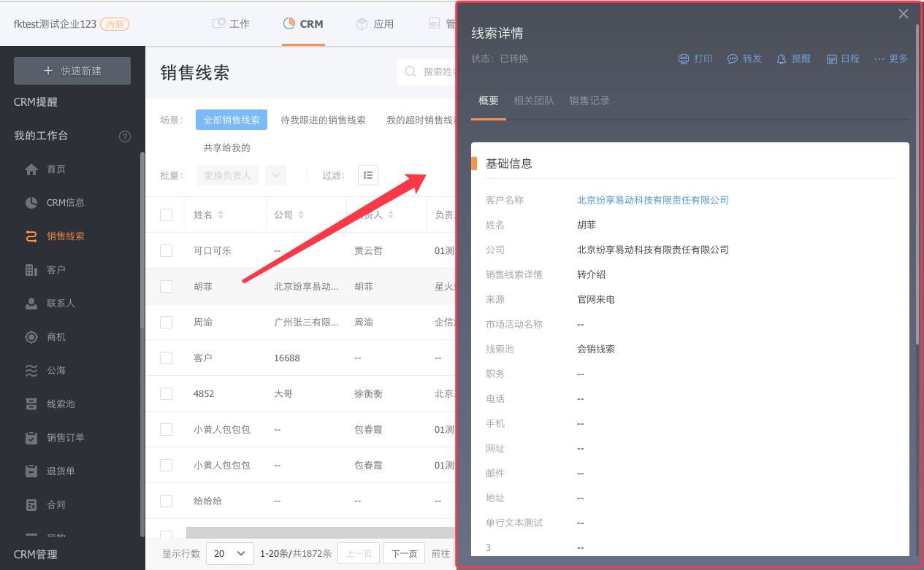Toggle the select-all checkbox in table header
This screenshot has height=570, width=924.
tap(167, 215)
